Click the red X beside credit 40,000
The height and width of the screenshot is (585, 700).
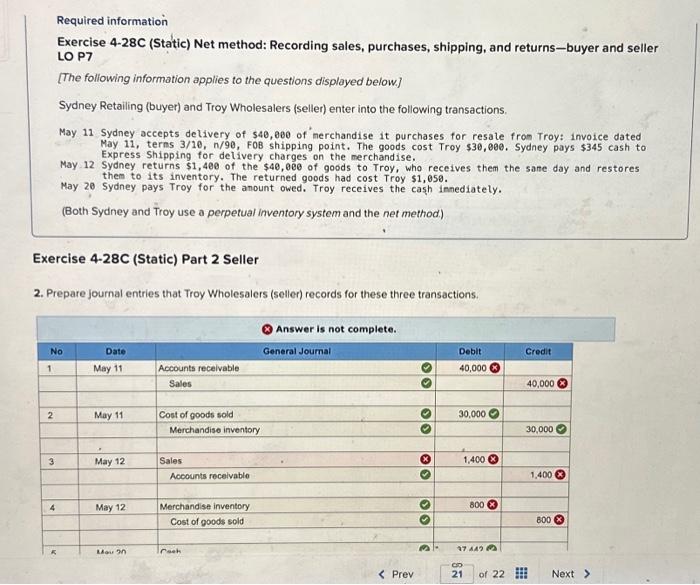point(562,384)
